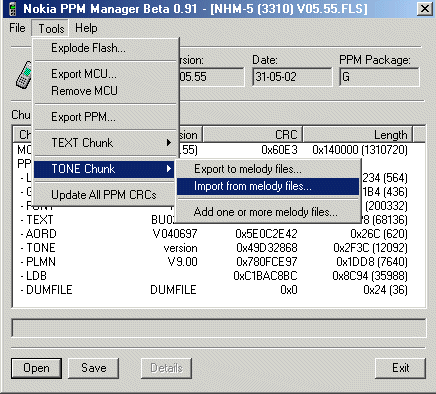Select Remove MCU menu entry

(x=106, y=91)
